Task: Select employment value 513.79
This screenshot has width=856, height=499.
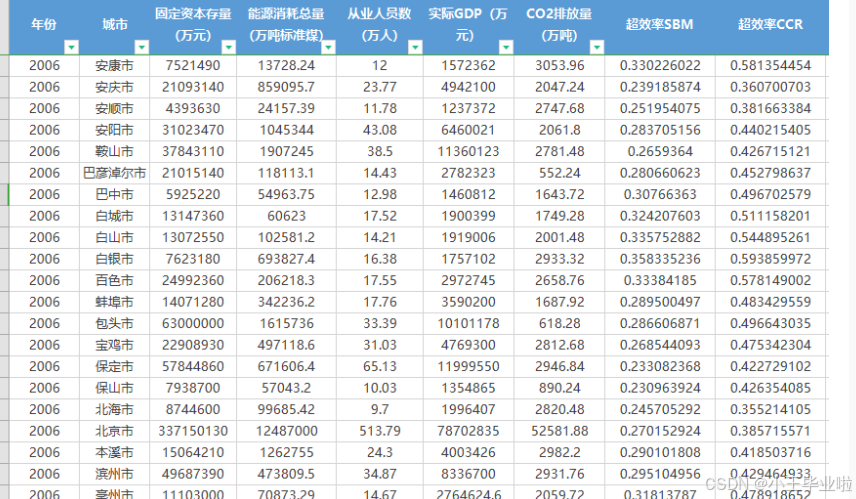Action: click(380, 431)
